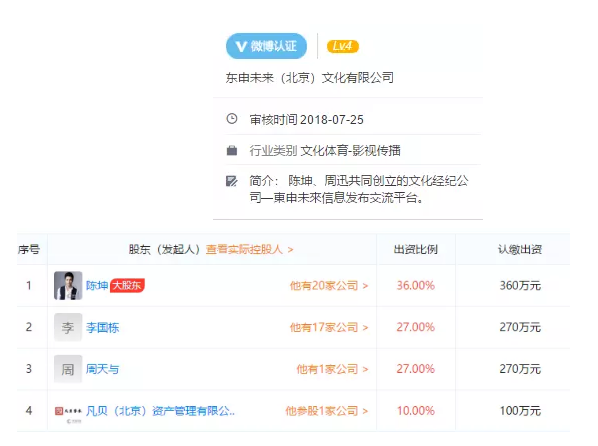Screen dimensions: 598x446
Task: Open shareholder 李国栋 name link
Action: tap(103, 327)
